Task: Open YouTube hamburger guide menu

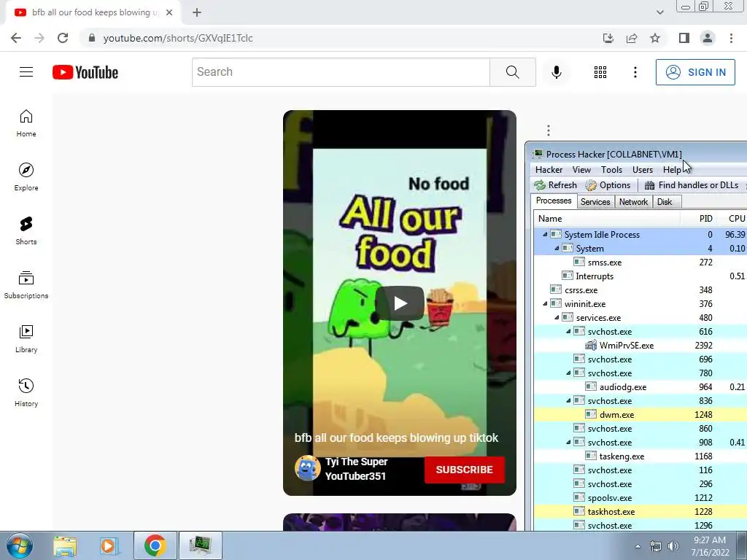Action: [x=26, y=72]
